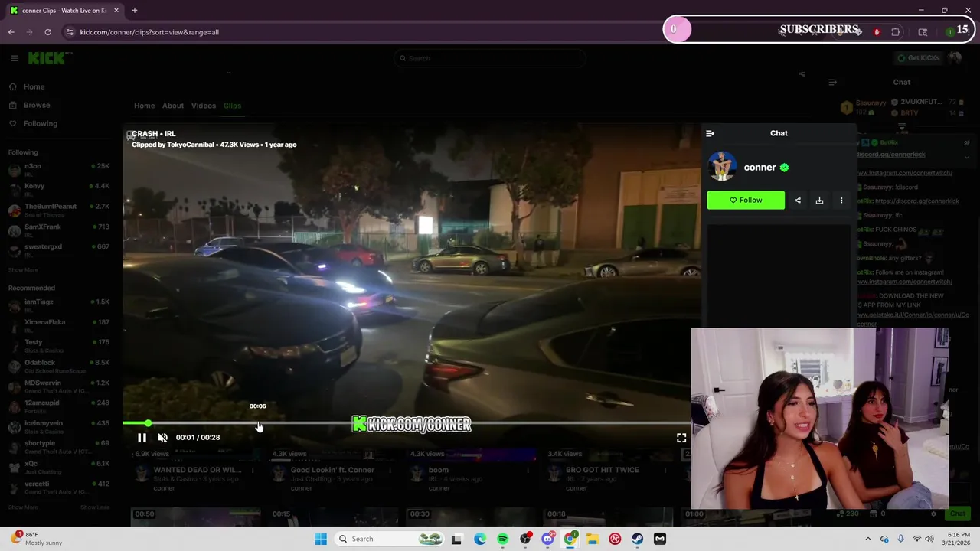980x551 pixels.
Task: Open Good Lookin' ft. Conner clip title
Action: (x=332, y=470)
